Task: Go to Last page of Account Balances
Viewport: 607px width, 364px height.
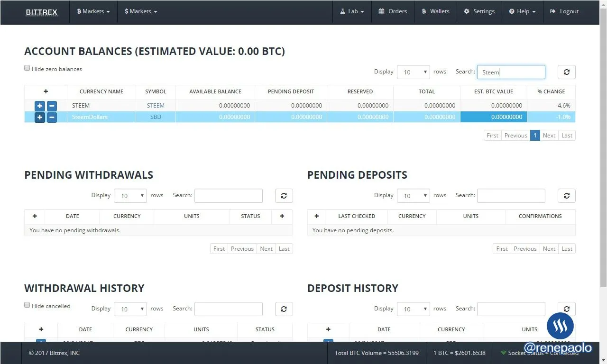Action: tap(567, 136)
